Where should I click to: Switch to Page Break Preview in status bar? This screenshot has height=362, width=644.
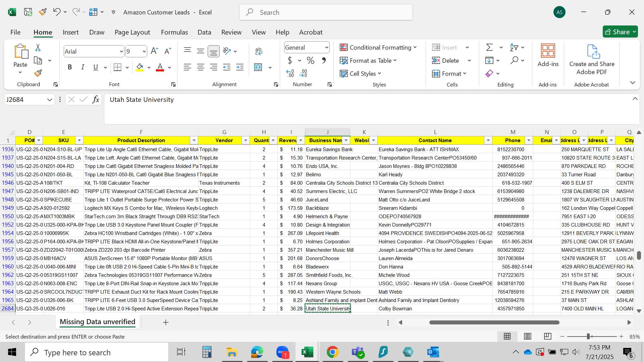[548, 336]
